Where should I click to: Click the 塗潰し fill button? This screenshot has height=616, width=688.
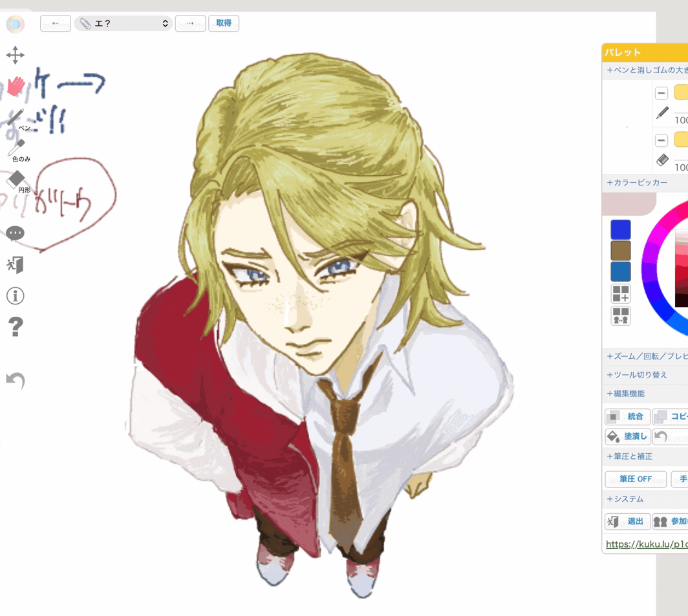628,436
